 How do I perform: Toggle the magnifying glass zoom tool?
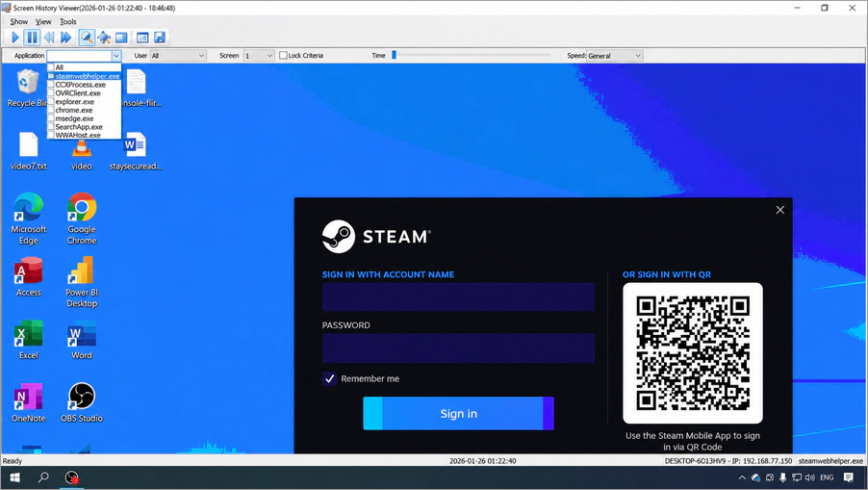click(x=87, y=38)
